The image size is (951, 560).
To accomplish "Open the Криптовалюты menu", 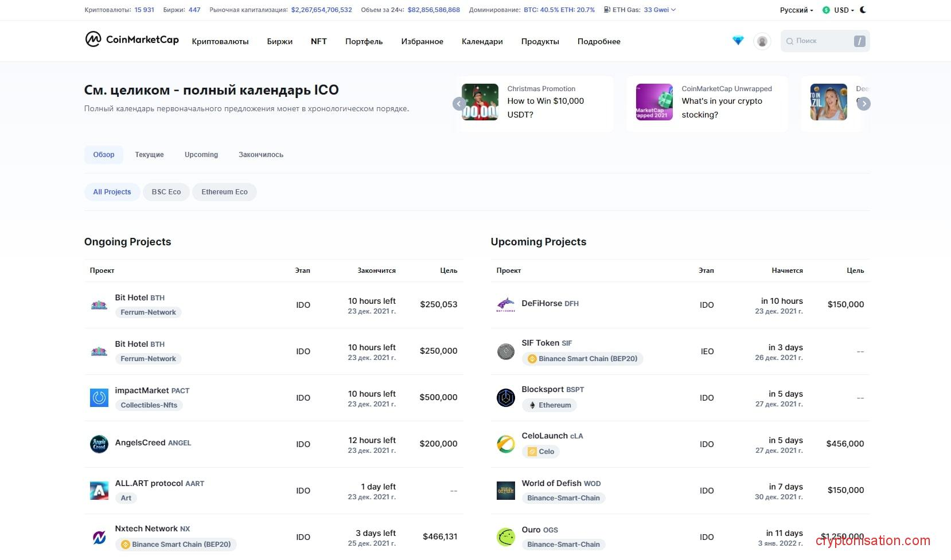I will click(x=220, y=41).
